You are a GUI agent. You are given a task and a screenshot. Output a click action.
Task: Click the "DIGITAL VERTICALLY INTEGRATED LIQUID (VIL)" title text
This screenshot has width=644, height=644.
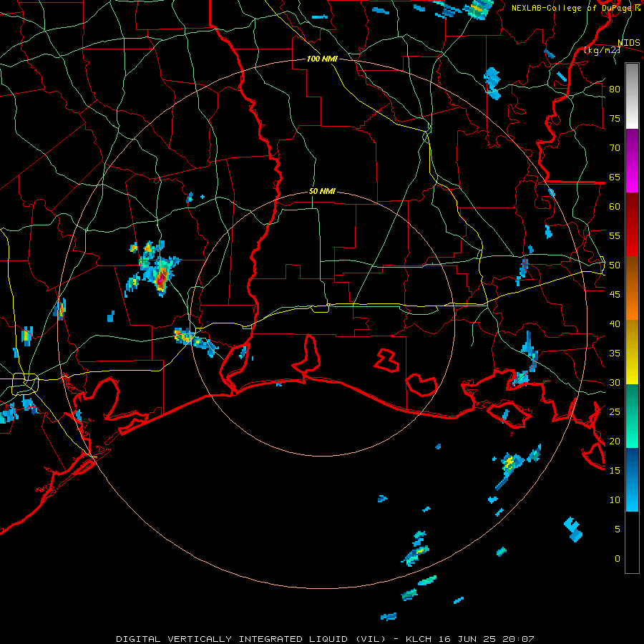[x=251, y=639]
